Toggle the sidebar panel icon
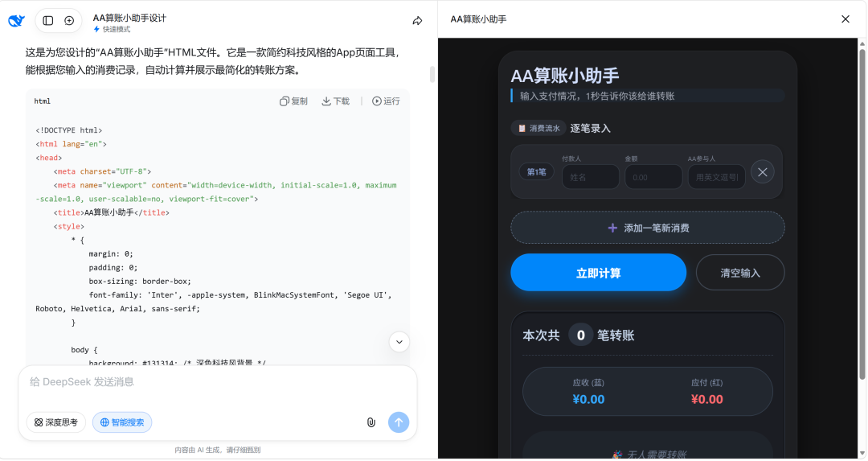Image resolution: width=868 pixels, height=461 pixels. [48, 20]
